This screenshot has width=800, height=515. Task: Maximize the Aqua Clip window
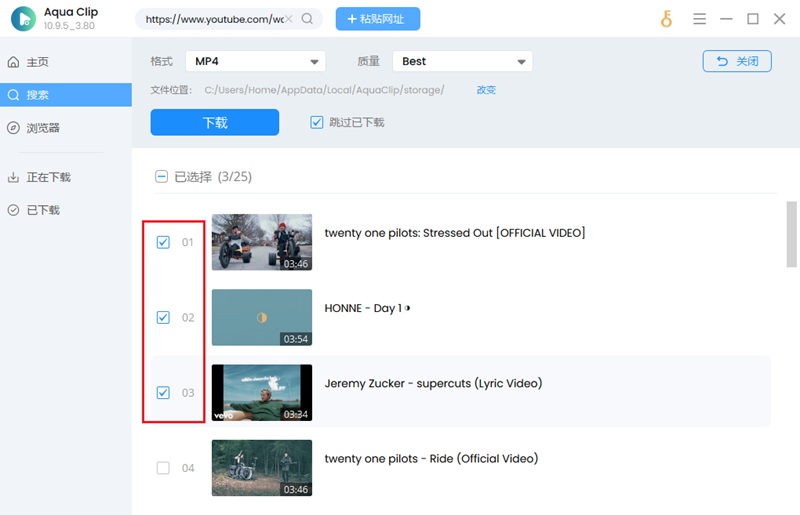[753, 19]
